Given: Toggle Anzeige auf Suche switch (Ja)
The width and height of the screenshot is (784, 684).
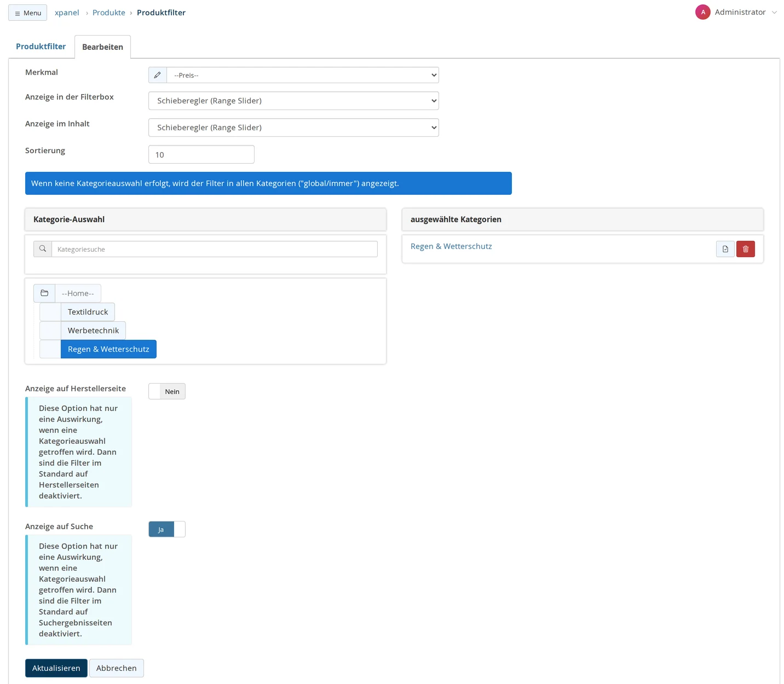Looking at the screenshot, I should [x=167, y=529].
